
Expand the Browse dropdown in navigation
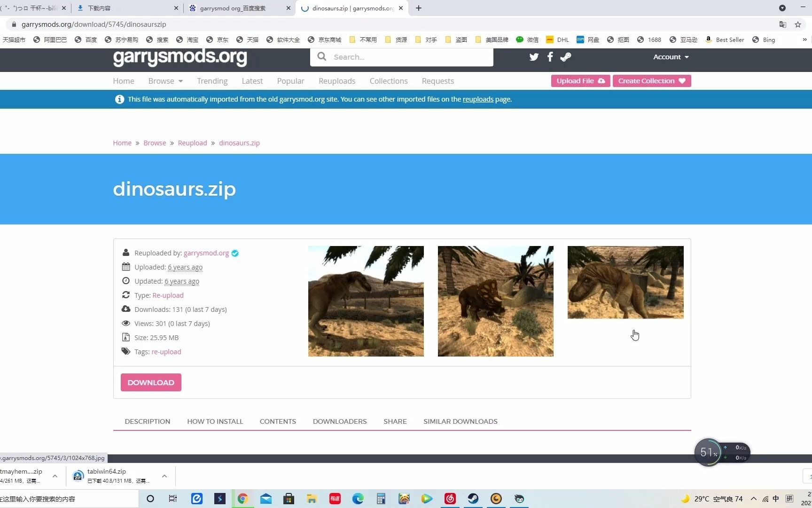pos(165,81)
